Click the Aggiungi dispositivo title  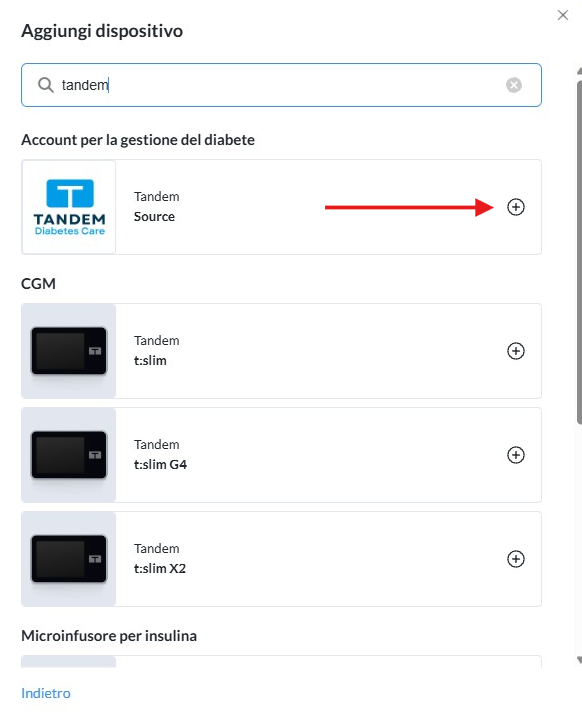pos(102,31)
